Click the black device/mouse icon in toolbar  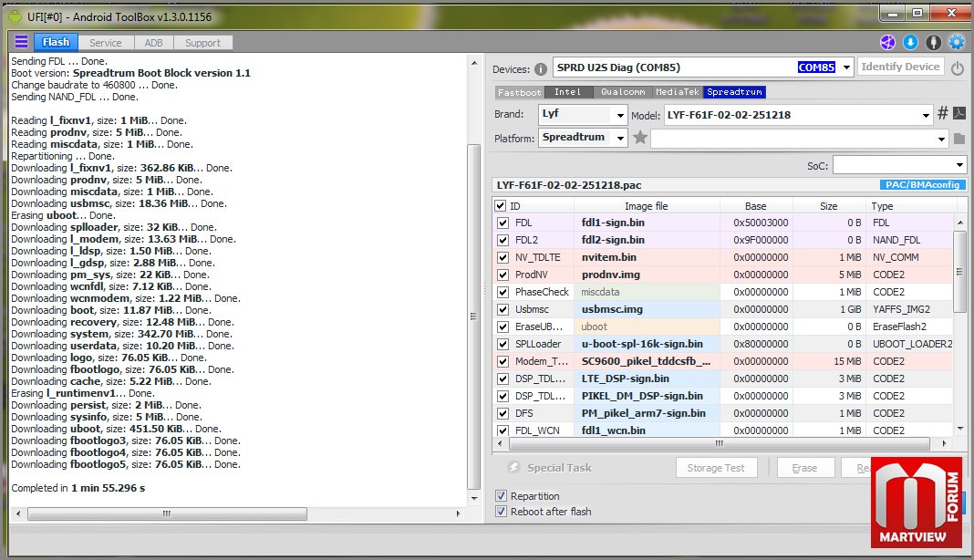[934, 42]
